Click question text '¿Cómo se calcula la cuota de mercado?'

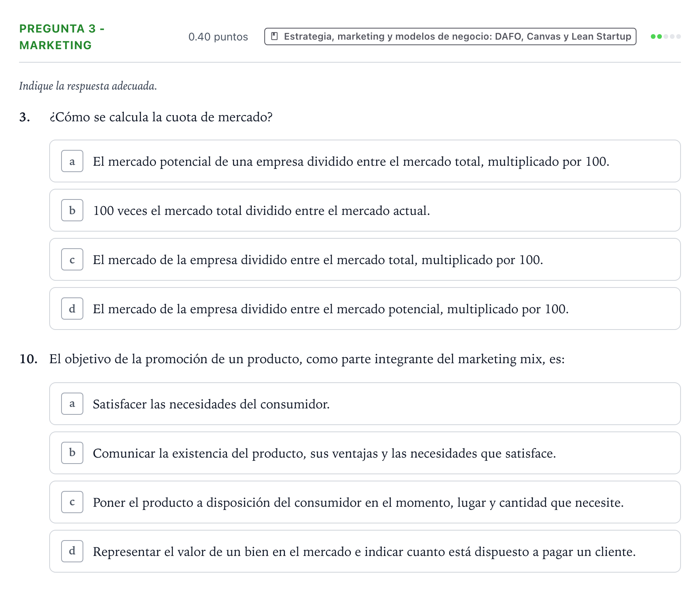tap(161, 117)
